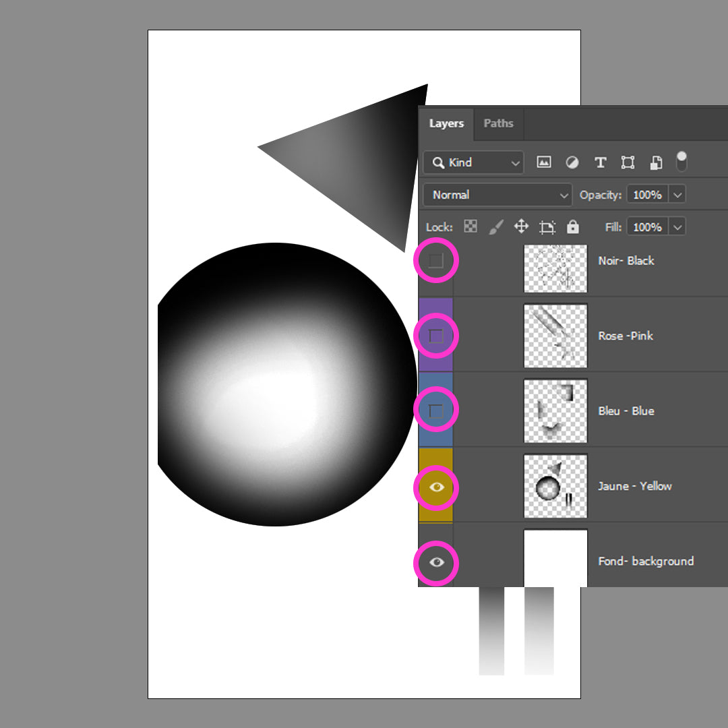Click the Rose -Pink layer thumbnail

coord(555,336)
